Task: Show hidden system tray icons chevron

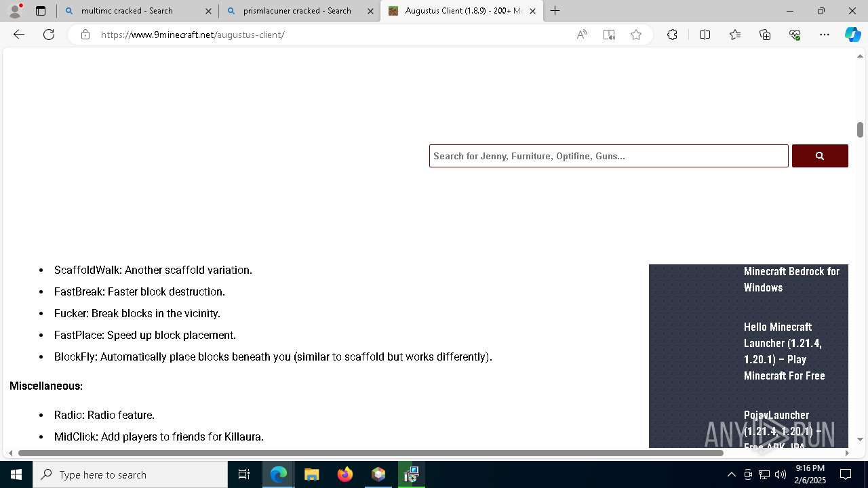Action: click(x=731, y=474)
